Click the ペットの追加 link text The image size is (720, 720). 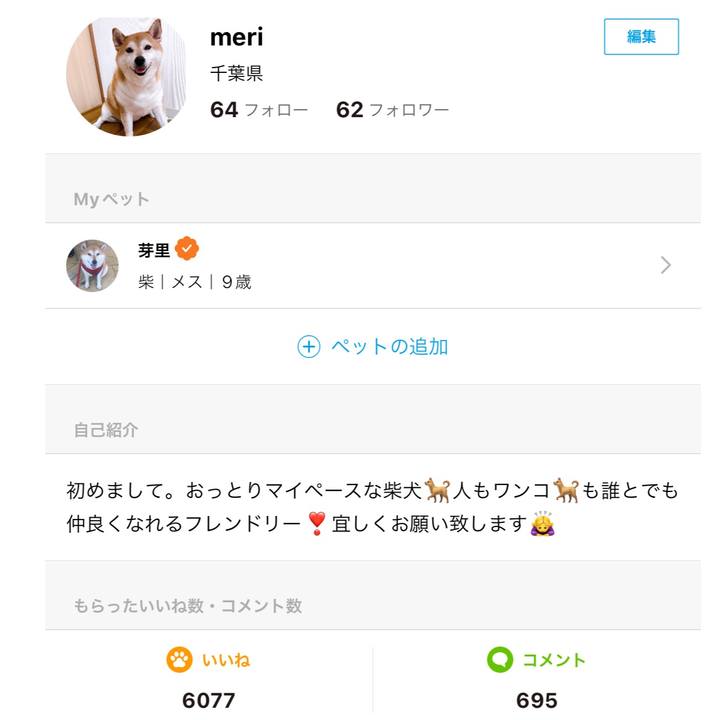click(x=389, y=347)
